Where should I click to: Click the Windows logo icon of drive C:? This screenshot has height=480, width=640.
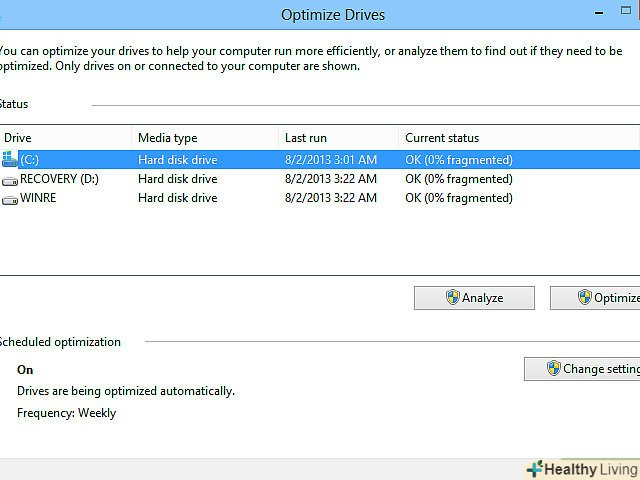coord(10,159)
